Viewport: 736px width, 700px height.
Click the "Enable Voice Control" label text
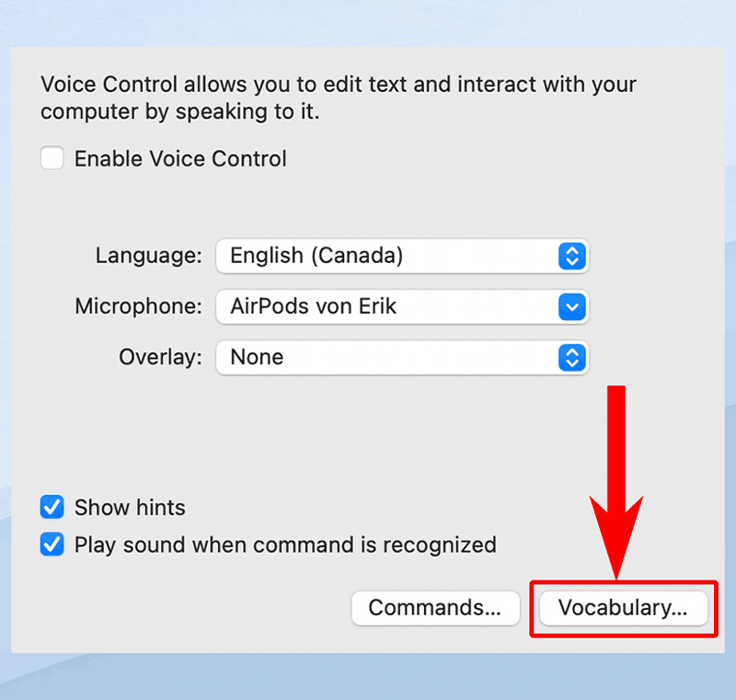(180, 159)
